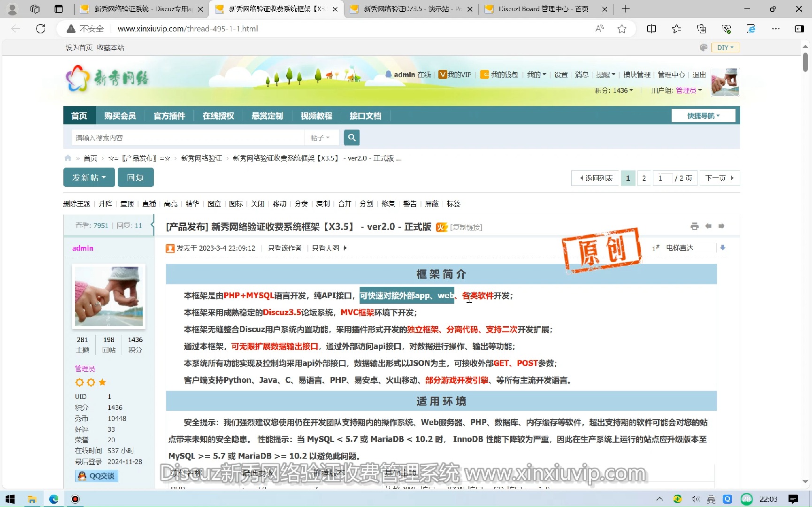
Task: Click the blue down-arrow beside 电梯直达
Action: click(x=723, y=248)
